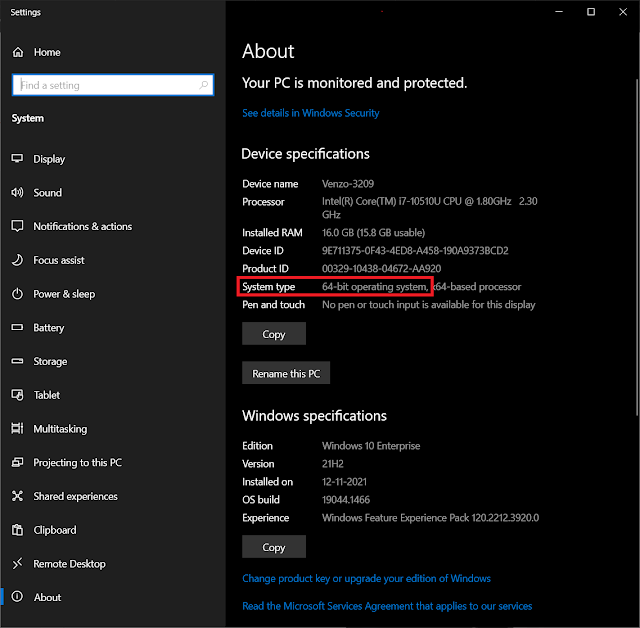This screenshot has width=640, height=628.
Task: Click the Multitasking icon
Action: click(17, 428)
